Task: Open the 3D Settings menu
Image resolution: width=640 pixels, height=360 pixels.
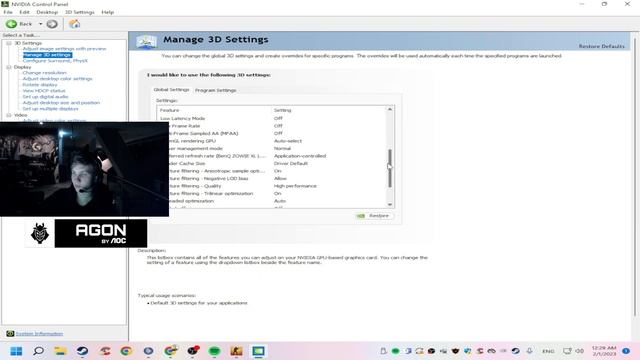Action: 80,12
